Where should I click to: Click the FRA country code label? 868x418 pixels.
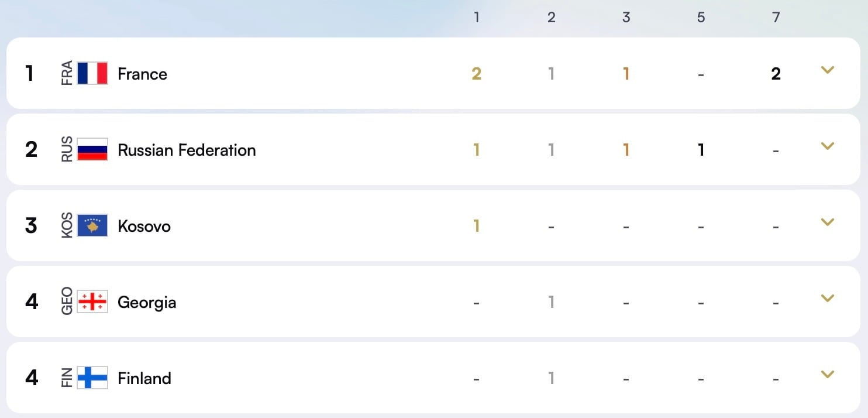(67, 74)
